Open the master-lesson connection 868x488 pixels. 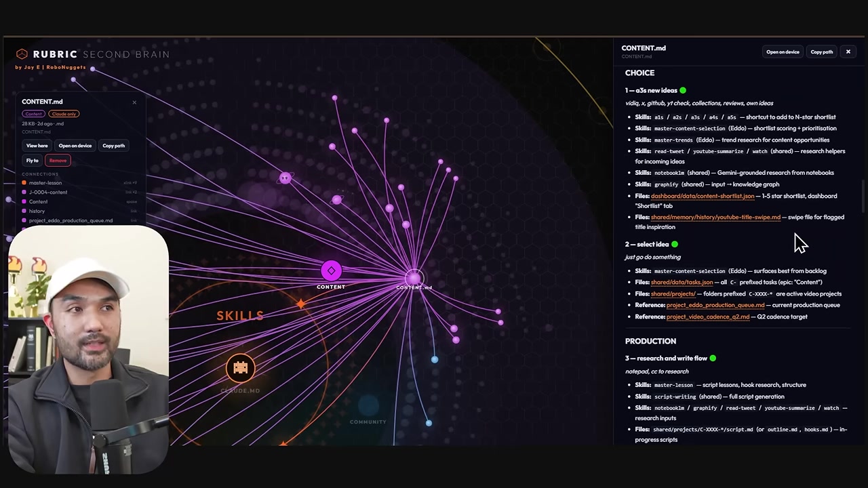(79, 183)
